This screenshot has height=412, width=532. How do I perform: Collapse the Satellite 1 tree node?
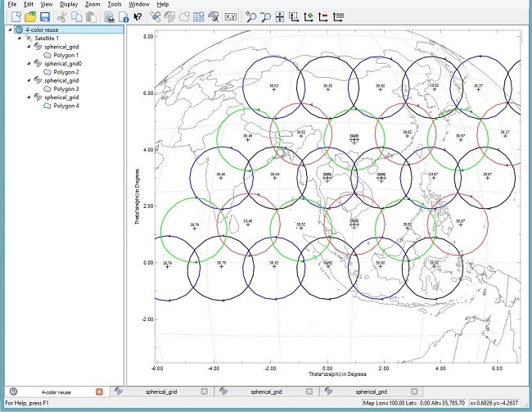[19, 38]
